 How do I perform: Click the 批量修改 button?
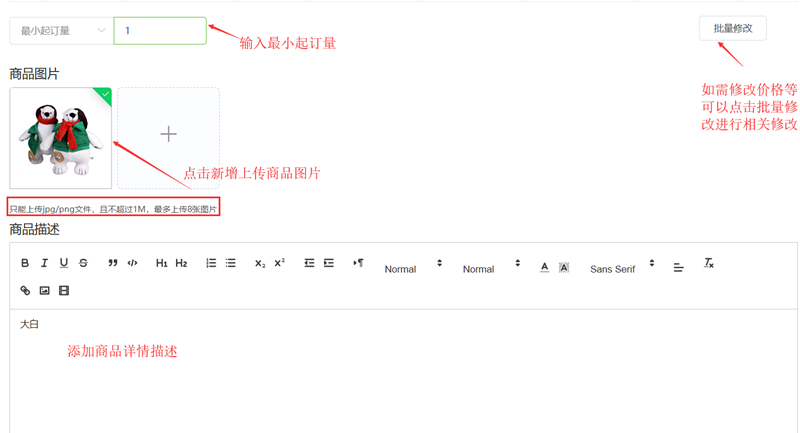click(x=733, y=29)
